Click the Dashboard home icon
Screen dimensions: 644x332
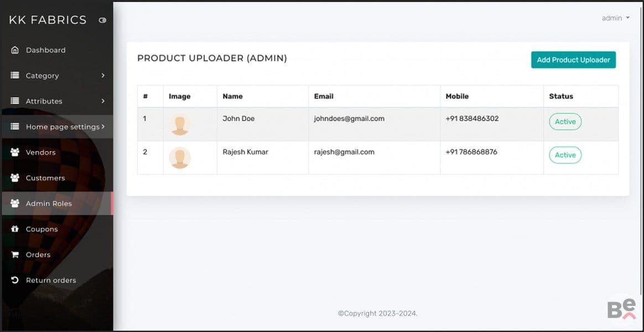point(15,50)
